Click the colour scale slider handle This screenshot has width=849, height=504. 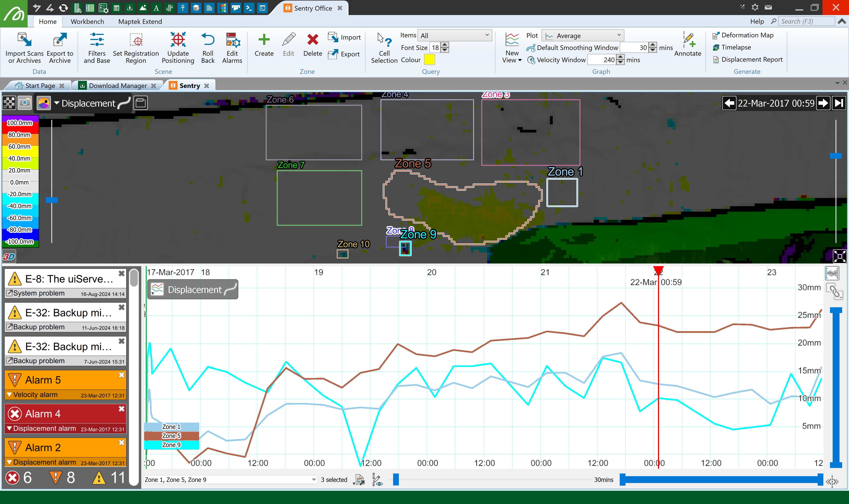pos(52,200)
